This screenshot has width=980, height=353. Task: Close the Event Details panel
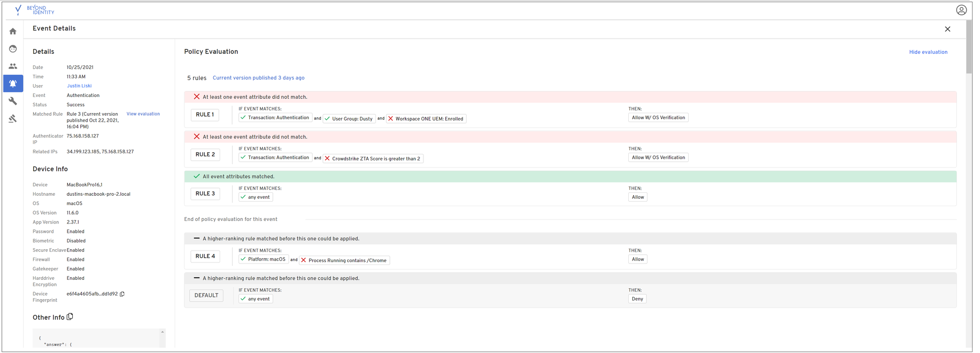[x=947, y=29]
